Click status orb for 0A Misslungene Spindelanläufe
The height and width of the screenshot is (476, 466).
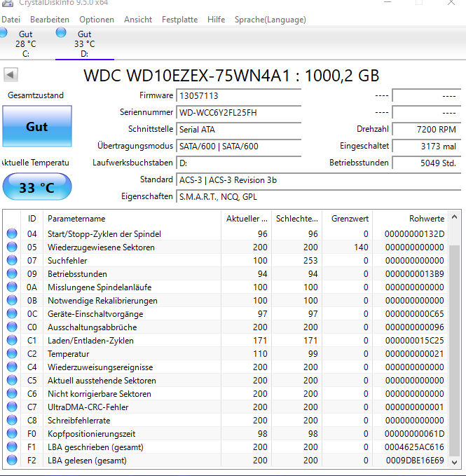coord(12,287)
